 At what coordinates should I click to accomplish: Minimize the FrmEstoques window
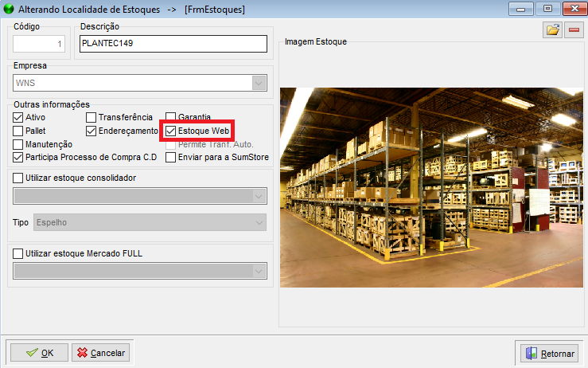(520, 9)
